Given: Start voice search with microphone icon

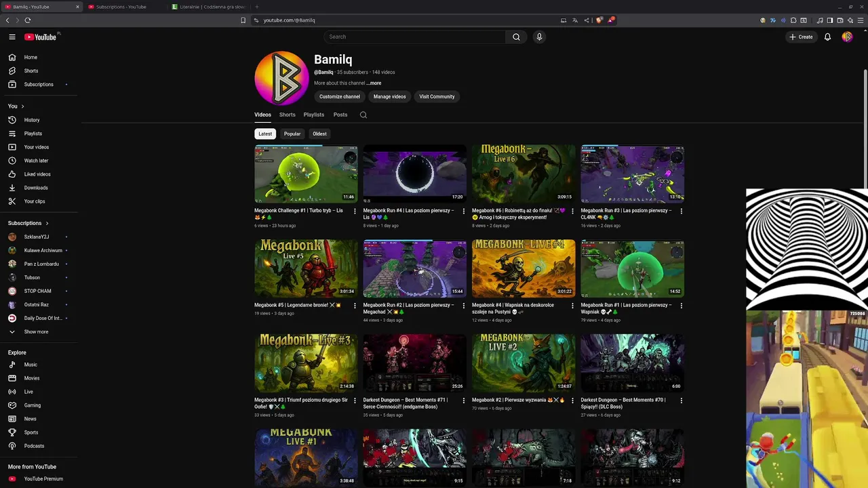Looking at the screenshot, I should (539, 37).
